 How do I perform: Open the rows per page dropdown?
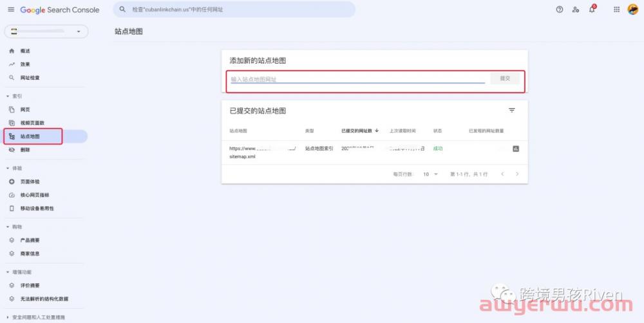tap(431, 174)
